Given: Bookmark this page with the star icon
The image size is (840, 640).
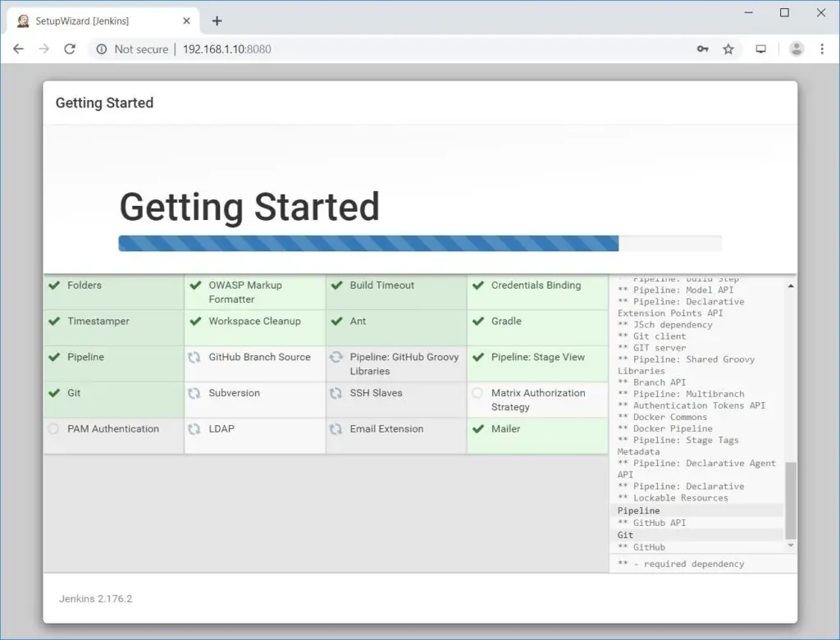Looking at the screenshot, I should [x=728, y=48].
